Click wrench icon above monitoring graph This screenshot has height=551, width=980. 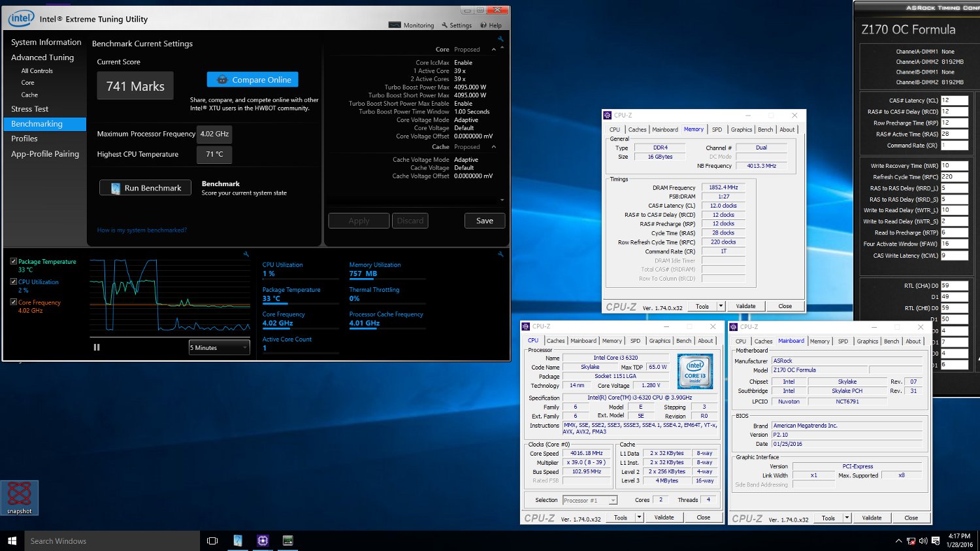pos(246,254)
